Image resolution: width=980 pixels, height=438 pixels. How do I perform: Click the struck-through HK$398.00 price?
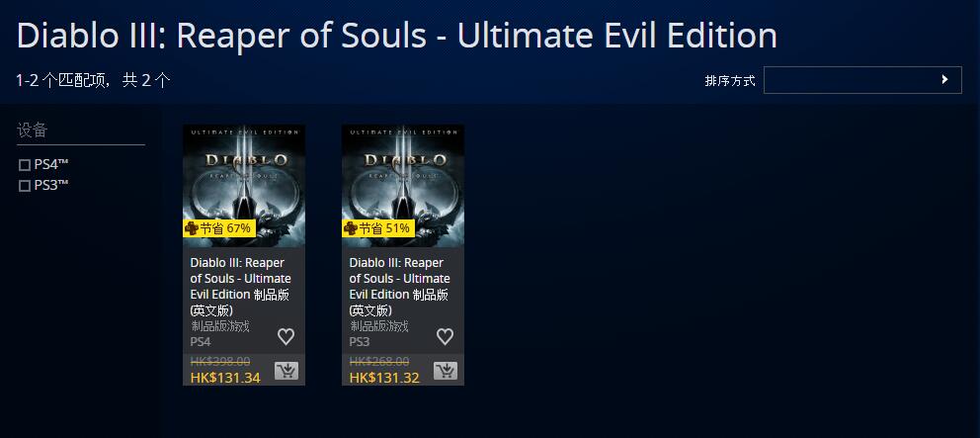pos(220,362)
